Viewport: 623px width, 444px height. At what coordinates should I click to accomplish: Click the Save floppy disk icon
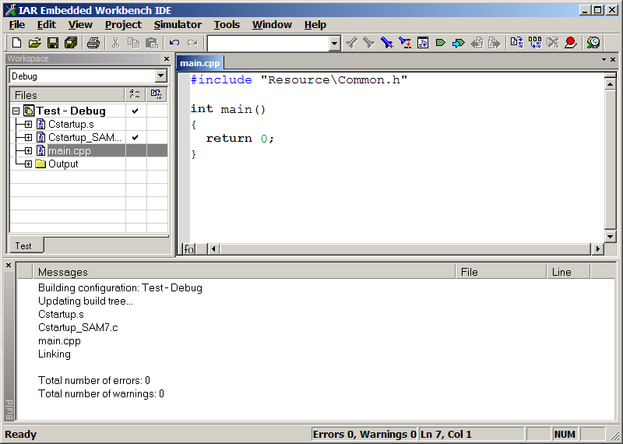[53, 42]
